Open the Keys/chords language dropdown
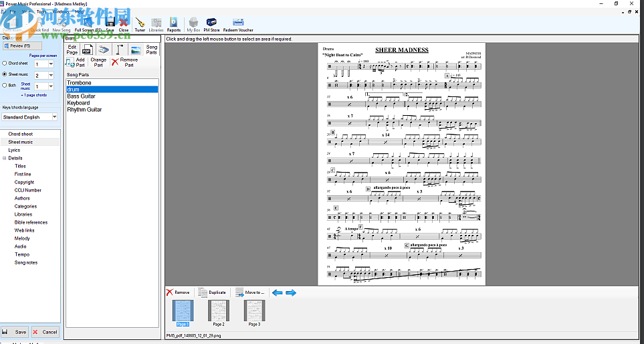Image resolution: width=644 pixels, height=344 pixels. point(54,117)
